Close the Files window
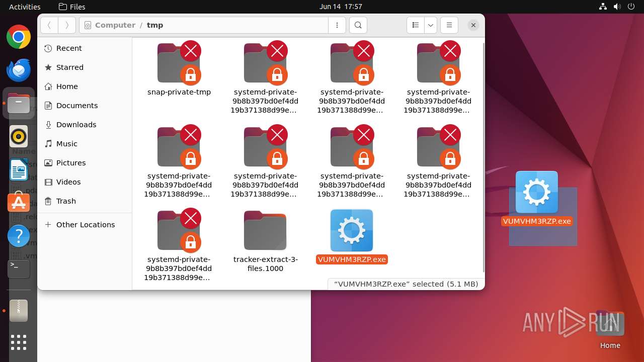Image resolution: width=644 pixels, height=362 pixels. coord(473,25)
